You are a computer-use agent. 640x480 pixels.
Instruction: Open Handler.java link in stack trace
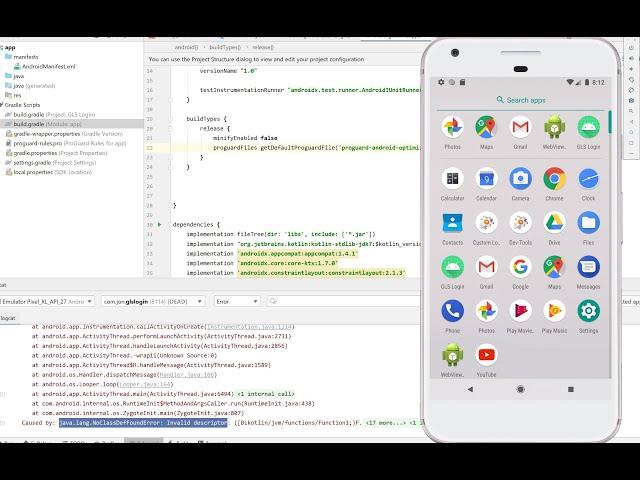[x=187, y=375]
